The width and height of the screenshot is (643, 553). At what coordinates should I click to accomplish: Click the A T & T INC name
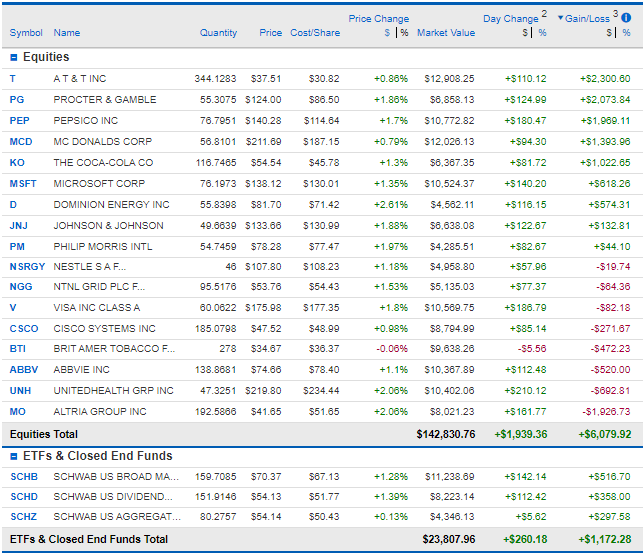pyautogui.click(x=80, y=79)
